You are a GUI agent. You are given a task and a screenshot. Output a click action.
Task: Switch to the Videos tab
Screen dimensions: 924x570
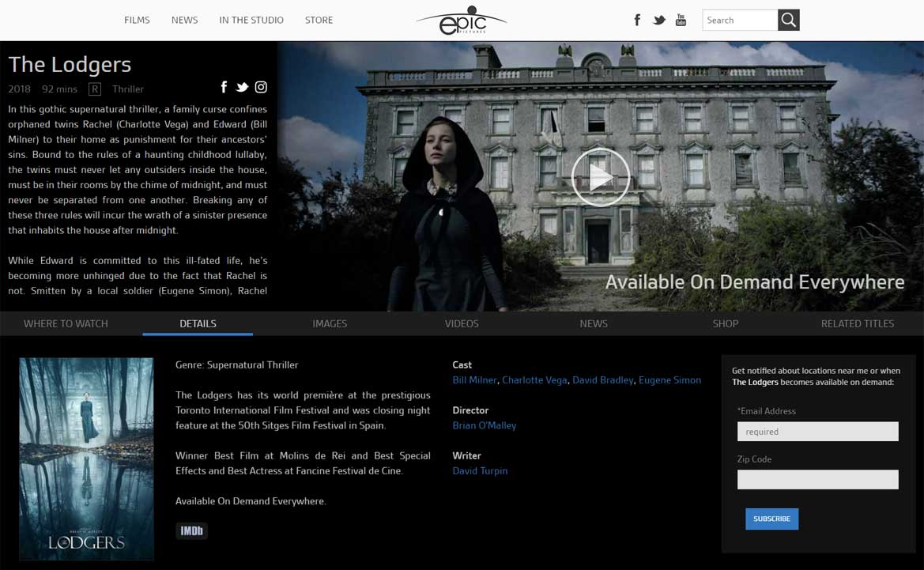[x=462, y=323]
